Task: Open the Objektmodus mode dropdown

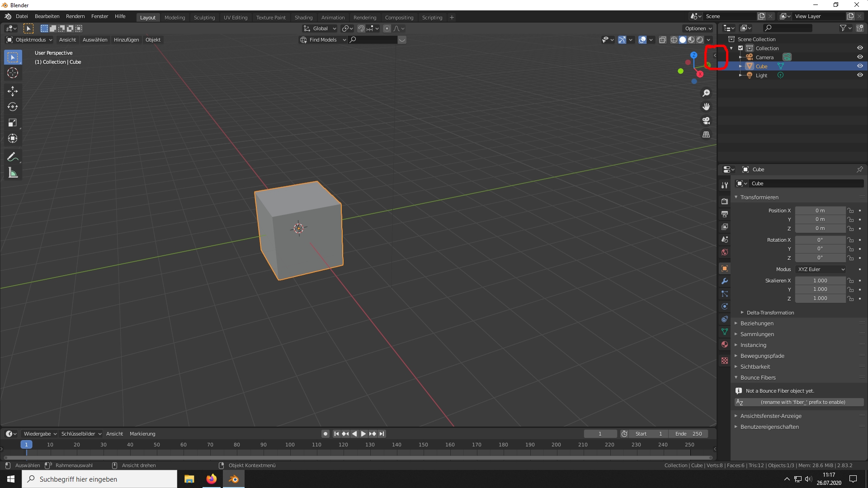Action: (x=30, y=40)
